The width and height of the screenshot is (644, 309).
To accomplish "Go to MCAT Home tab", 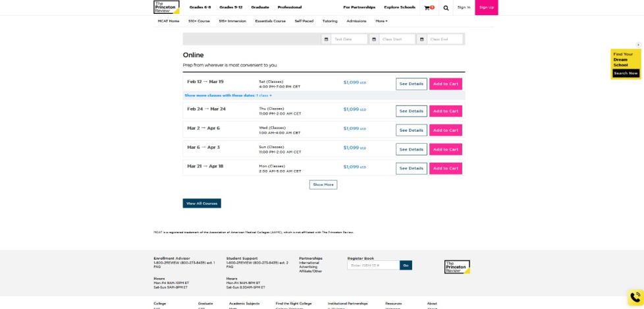I will click(x=169, y=21).
